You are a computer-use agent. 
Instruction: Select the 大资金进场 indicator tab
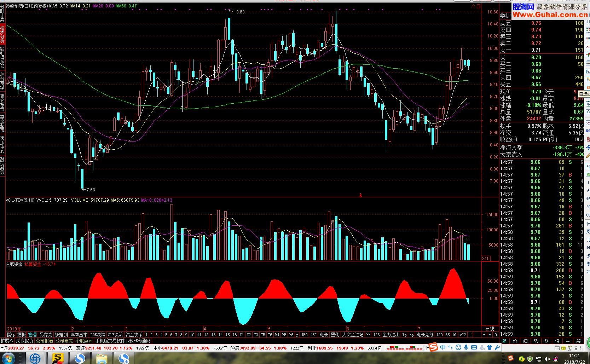[353, 334]
